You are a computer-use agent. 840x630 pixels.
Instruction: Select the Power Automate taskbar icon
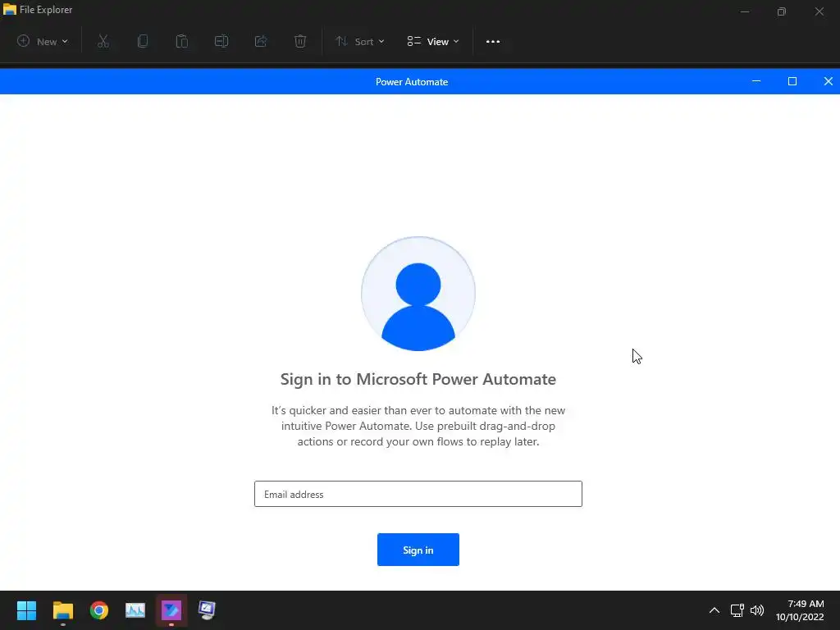click(x=171, y=610)
